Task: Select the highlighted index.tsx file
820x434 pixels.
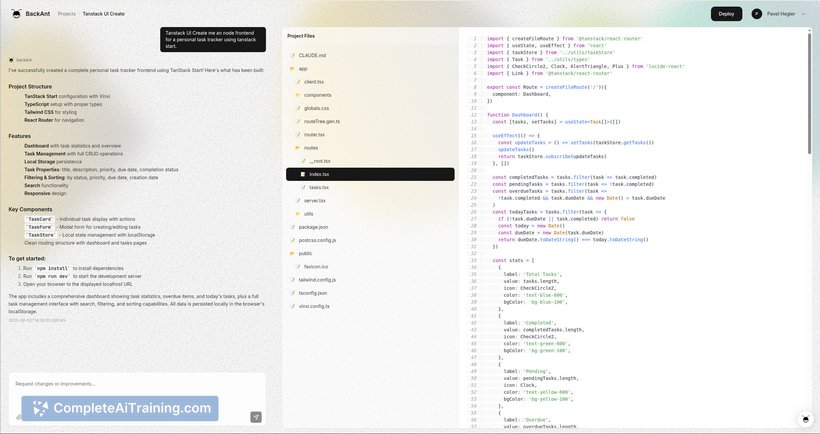Action: point(370,174)
